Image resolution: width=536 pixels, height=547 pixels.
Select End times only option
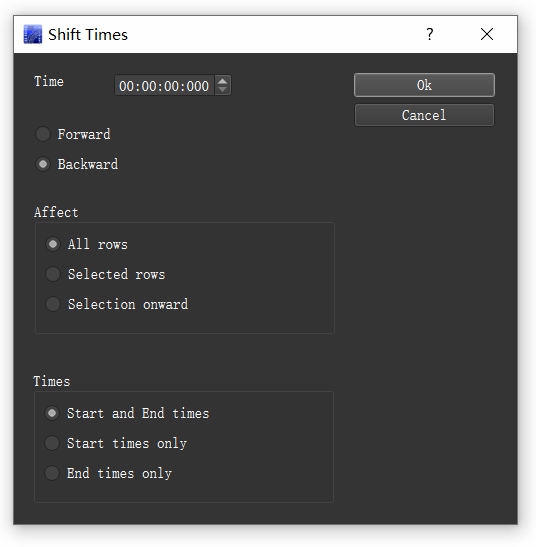108,473
